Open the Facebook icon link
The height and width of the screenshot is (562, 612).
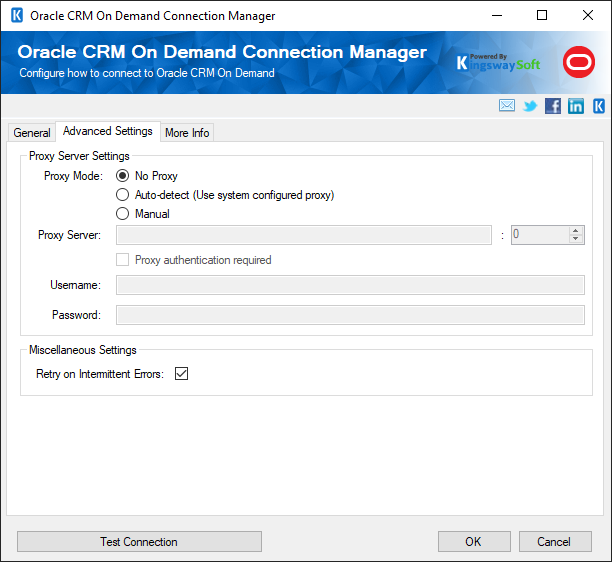pos(553,106)
